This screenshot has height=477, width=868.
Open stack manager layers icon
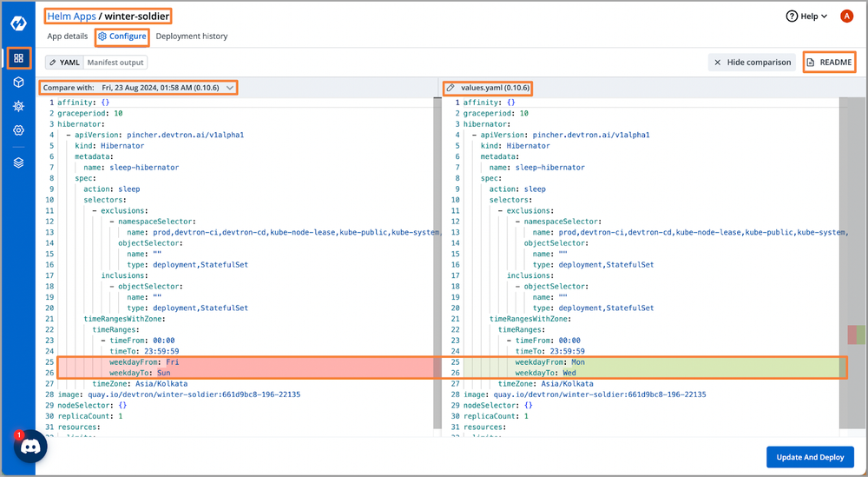click(18, 162)
